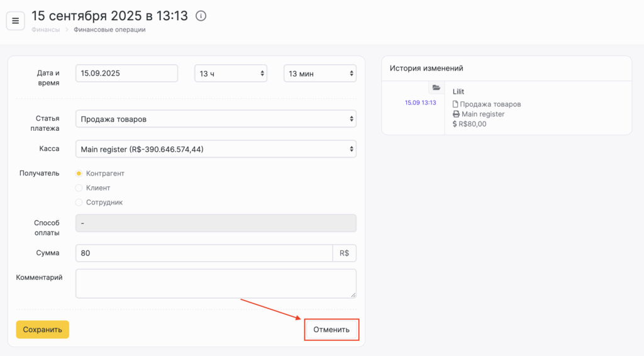
Task: Click the info icon beside the title
Action: pyautogui.click(x=201, y=16)
